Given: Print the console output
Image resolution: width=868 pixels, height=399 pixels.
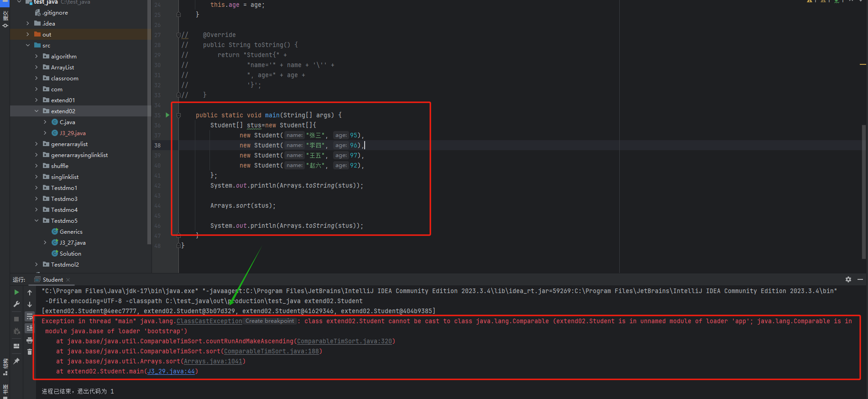Looking at the screenshot, I should tap(30, 340).
